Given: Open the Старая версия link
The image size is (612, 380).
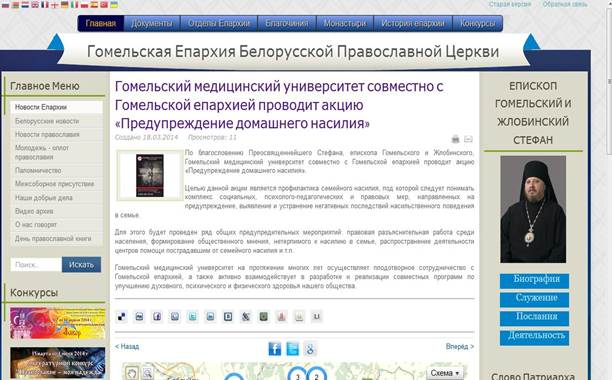Looking at the screenshot, I should tap(510, 4).
